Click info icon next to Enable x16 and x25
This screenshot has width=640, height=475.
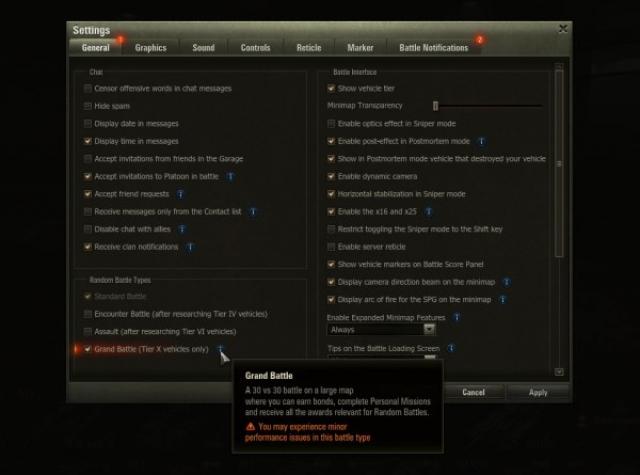pos(429,212)
